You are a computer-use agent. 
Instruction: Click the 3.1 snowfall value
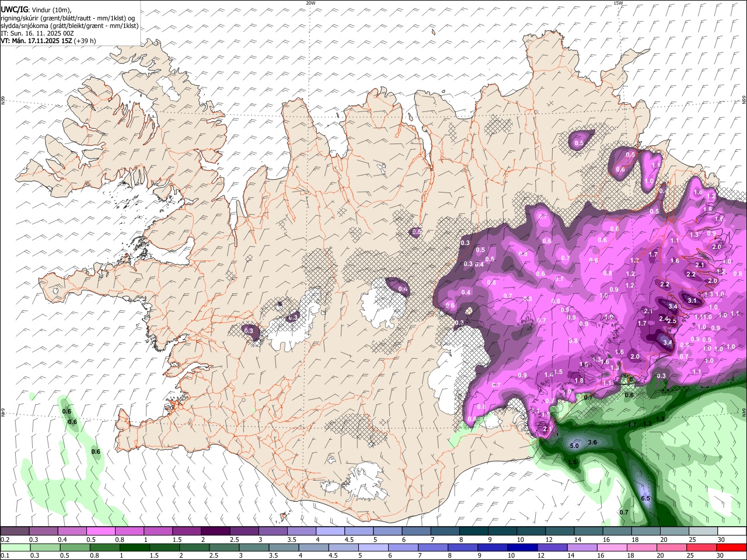(x=692, y=300)
